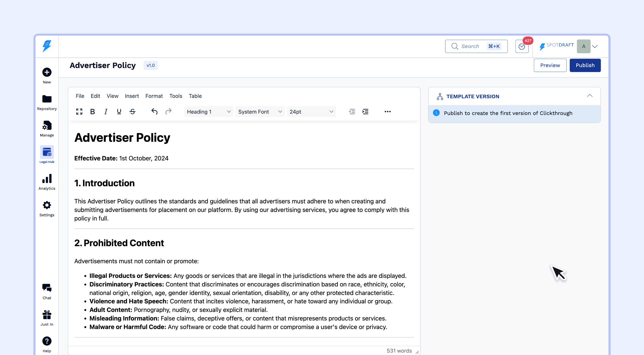
Task: Open the 24pt font size dropdown
Action: [311, 112]
